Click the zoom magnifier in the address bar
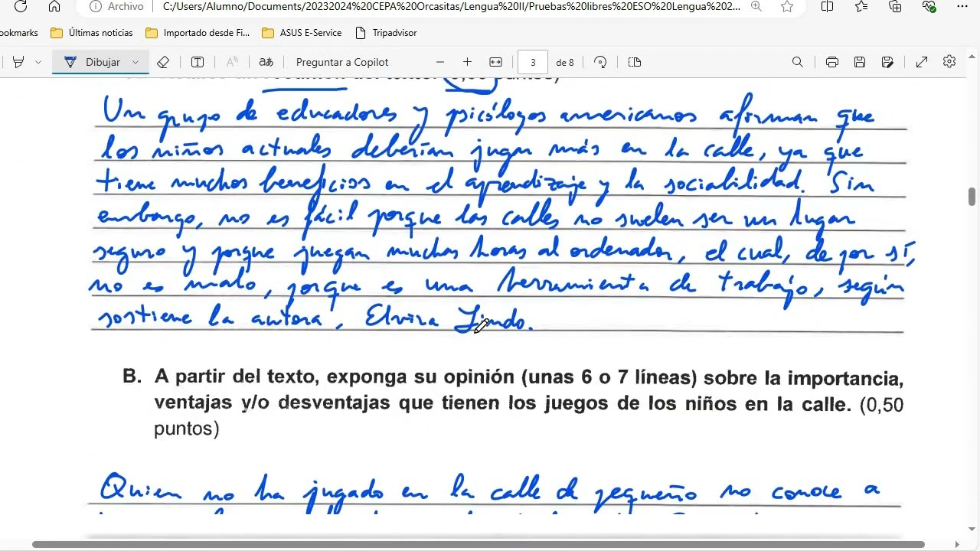Image resolution: width=980 pixels, height=551 pixels. (756, 6)
